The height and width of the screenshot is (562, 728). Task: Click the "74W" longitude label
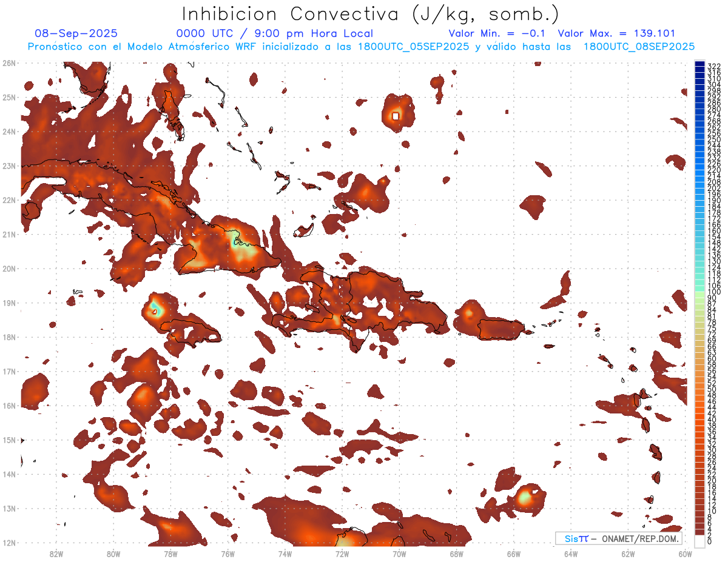pos(285,554)
